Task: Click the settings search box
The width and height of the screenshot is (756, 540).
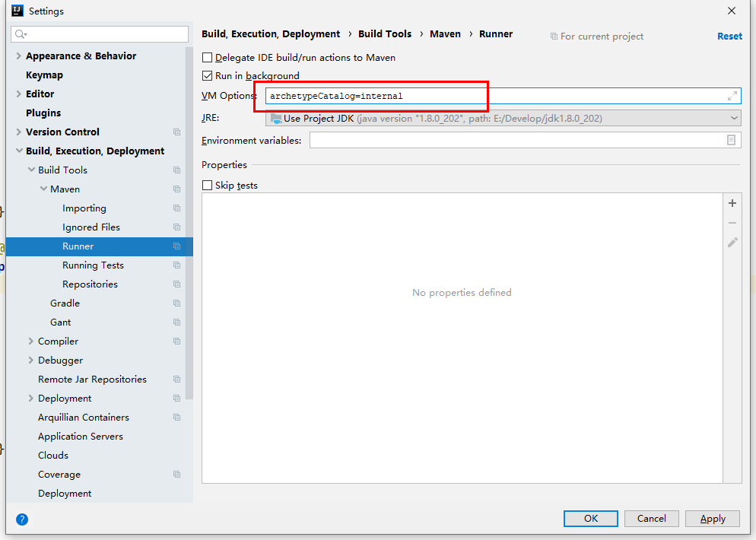Action: coord(100,33)
